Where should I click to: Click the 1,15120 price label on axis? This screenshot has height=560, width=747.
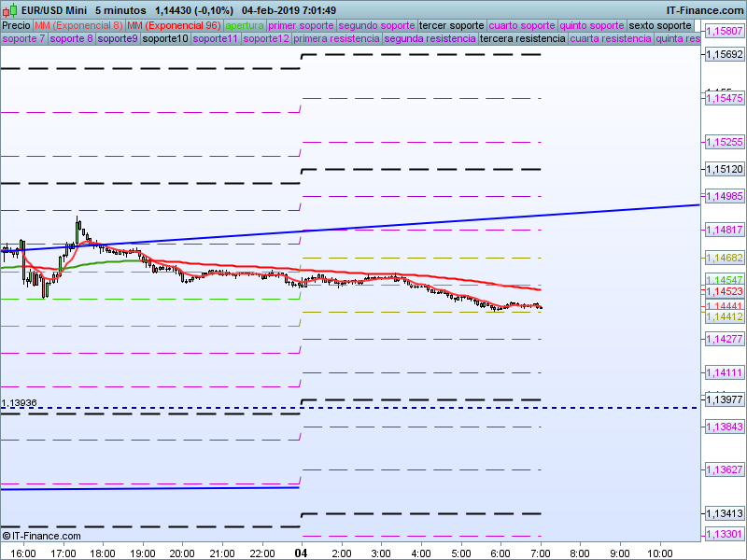click(x=723, y=169)
